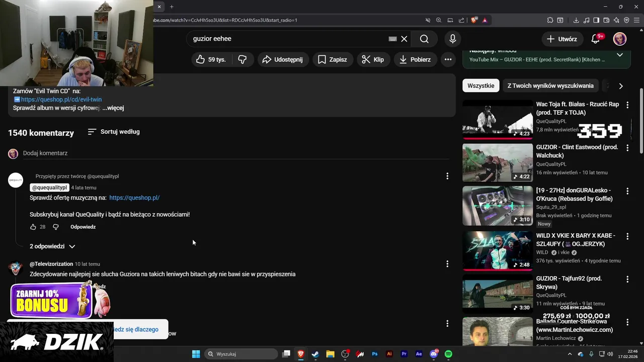Image resolution: width=644 pixels, height=362 pixels.
Task: Open the Brave Rewards triangle icon
Action: point(485,20)
